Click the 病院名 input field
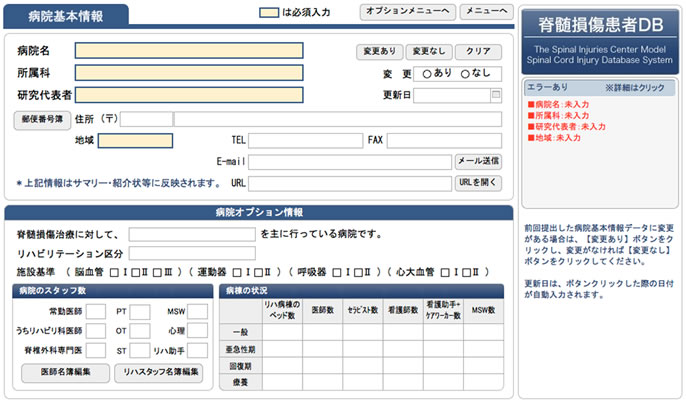The image size is (686, 402). click(189, 51)
